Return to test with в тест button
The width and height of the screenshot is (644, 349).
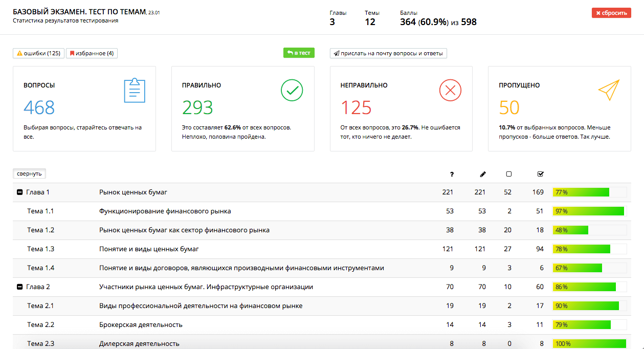(x=299, y=53)
